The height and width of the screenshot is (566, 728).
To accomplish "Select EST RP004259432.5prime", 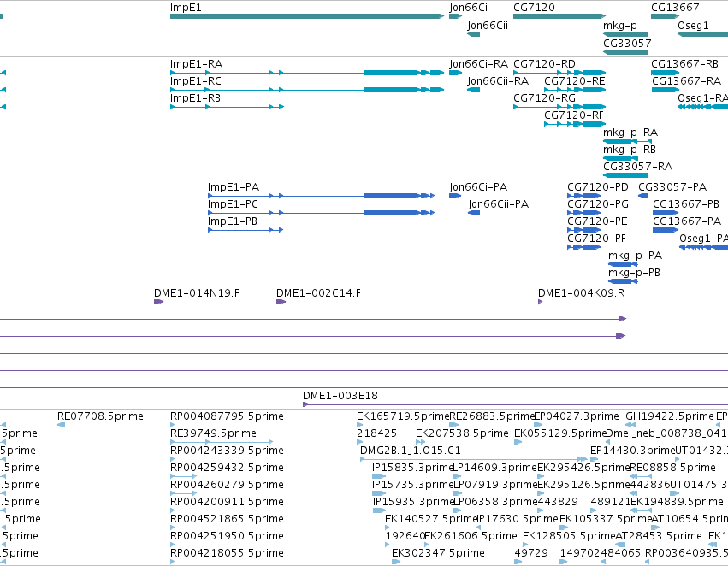I will pyautogui.click(x=183, y=476).
